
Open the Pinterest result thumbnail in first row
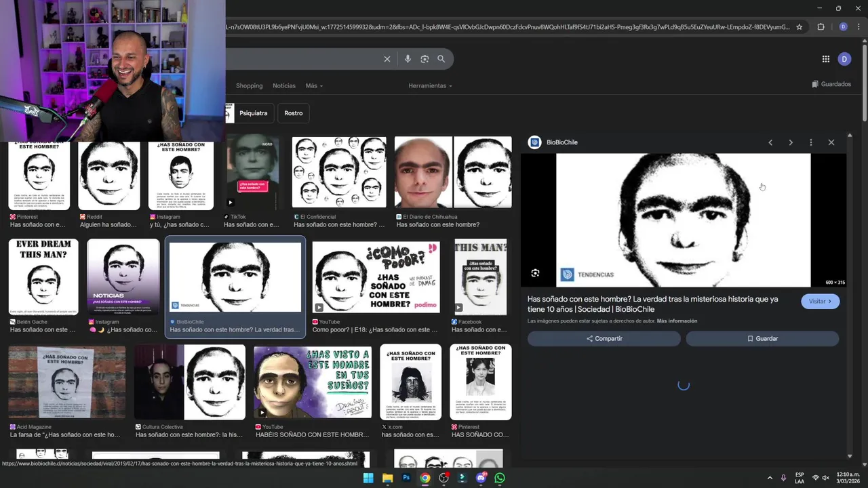click(x=39, y=176)
